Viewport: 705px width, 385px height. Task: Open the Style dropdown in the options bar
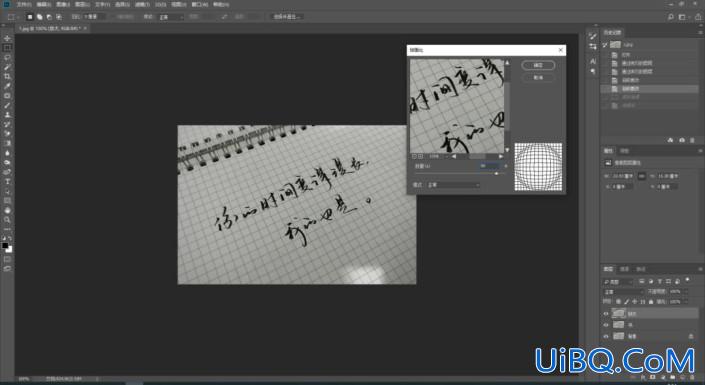[170, 17]
